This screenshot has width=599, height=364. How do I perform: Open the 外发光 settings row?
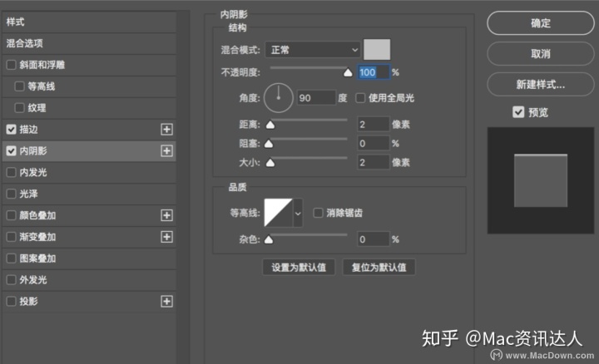tap(89, 280)
